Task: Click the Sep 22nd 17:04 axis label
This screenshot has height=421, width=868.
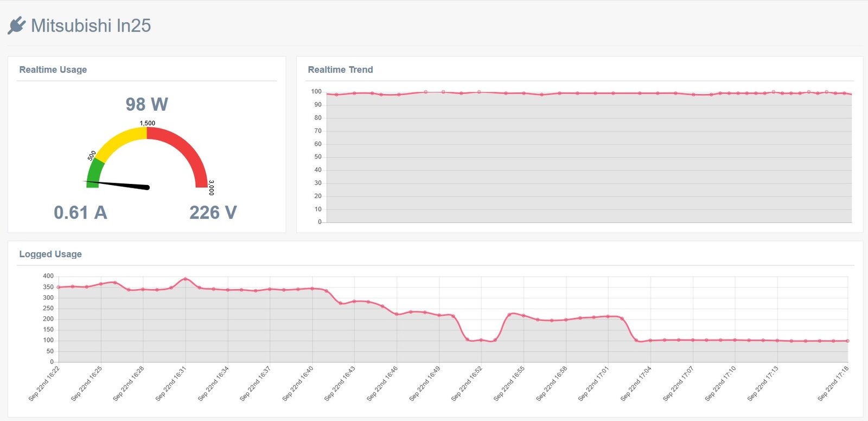Action: point(636,384)
